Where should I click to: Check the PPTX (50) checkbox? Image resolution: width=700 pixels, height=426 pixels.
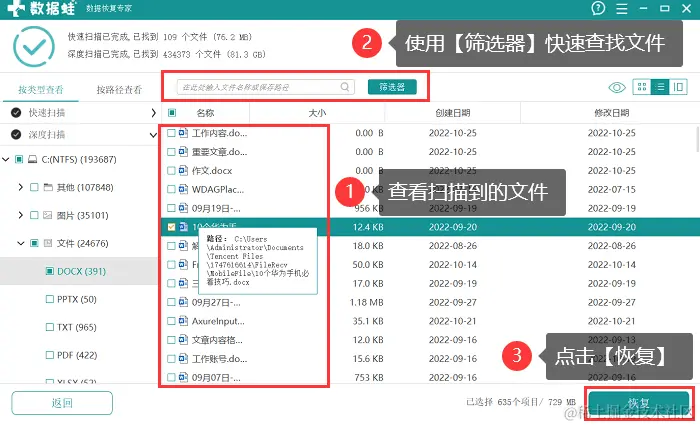tap(50, 299)
